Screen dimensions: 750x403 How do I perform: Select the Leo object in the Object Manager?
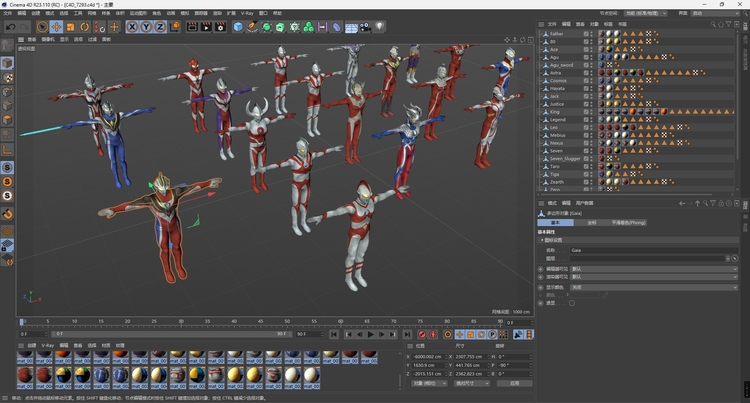553,128
